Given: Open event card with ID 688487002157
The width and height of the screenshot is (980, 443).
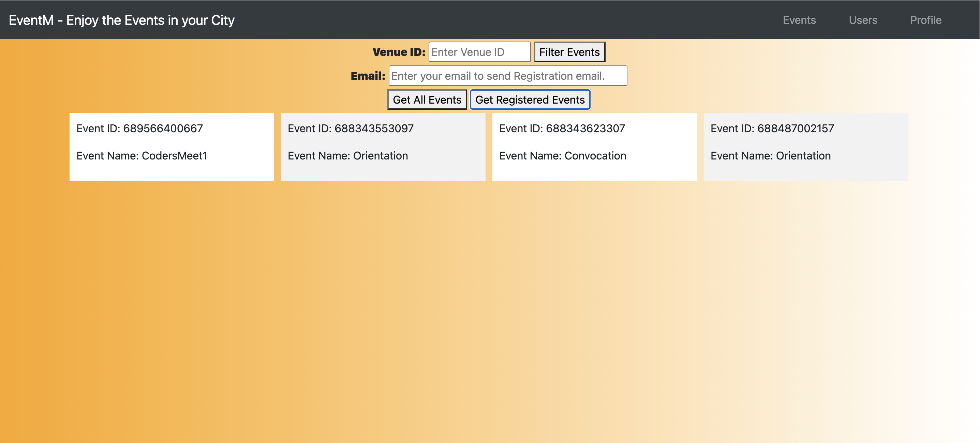Looking at the screenshot, I should click(805, 147).
